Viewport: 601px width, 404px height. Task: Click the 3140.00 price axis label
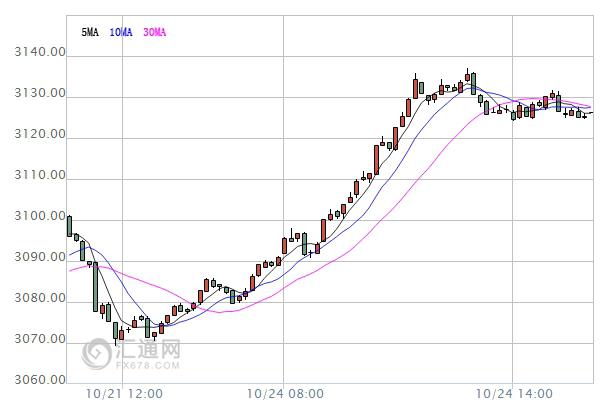[x=40, y=52]
